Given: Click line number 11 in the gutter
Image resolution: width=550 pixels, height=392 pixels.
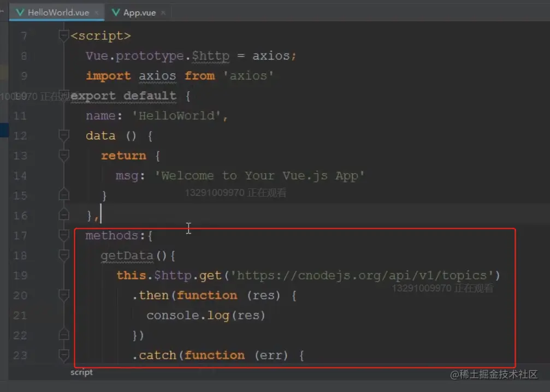Looking at the screenshot, I should point(20,116).
